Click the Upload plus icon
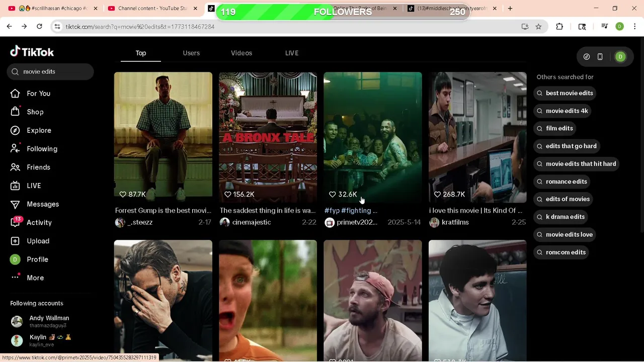Image resolution: width=644 pixels, height=362 pixels. tap(16, 241)
